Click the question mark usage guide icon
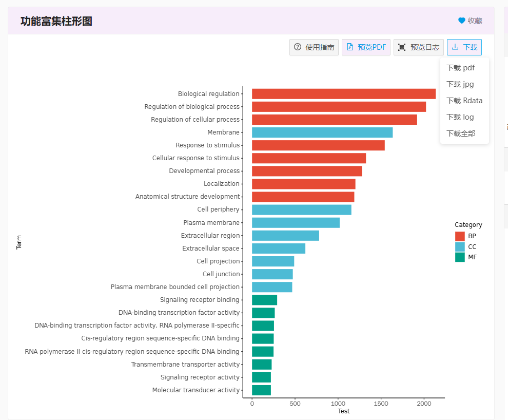Image resolution: width=508 pixels, height=420 pixels. point(298,47)
